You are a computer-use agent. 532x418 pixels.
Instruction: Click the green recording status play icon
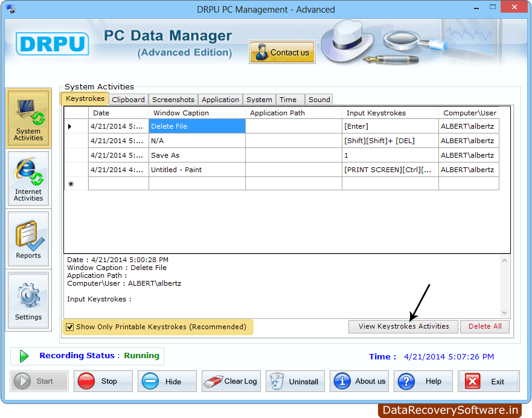[x=24, y=356]
